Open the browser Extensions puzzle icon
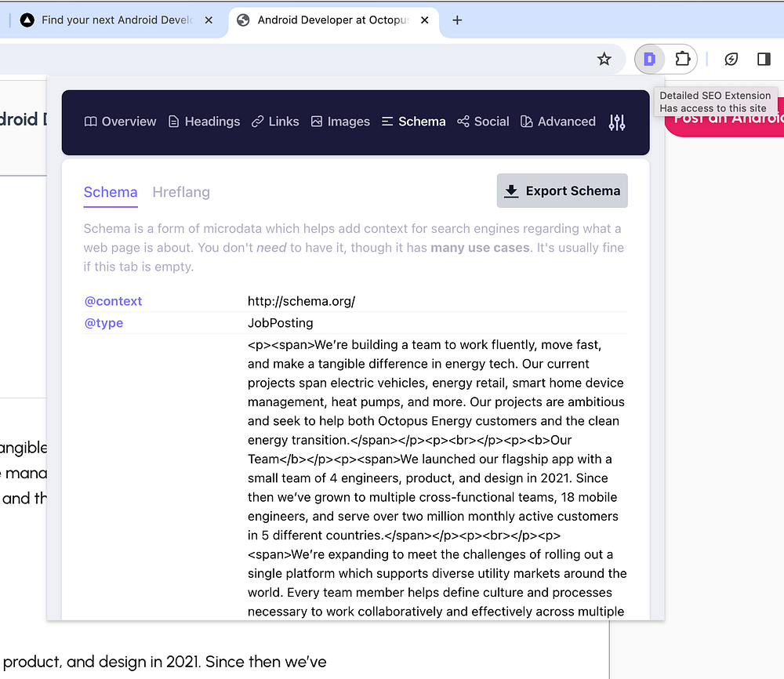Image resolution: width=784 pixels, height=679 pixels. 683,59
